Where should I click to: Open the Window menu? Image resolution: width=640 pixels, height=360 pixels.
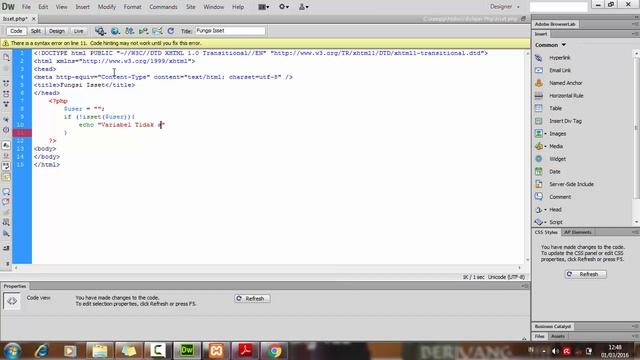(x=213, y=7)
